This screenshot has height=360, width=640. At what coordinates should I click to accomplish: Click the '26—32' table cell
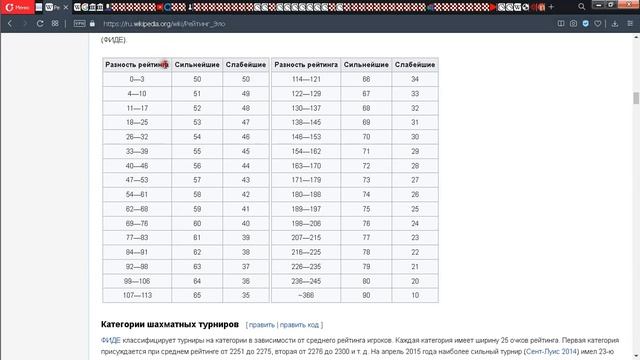click(x=137, y=137)
